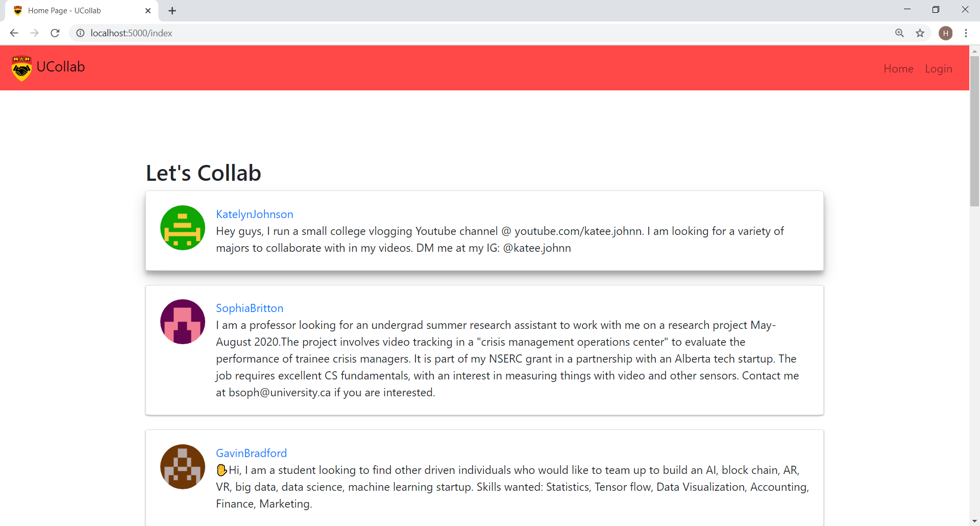Click the UCollab handshake logo
This screenshot has height=526, width=980.
click(x=21, y=68)
